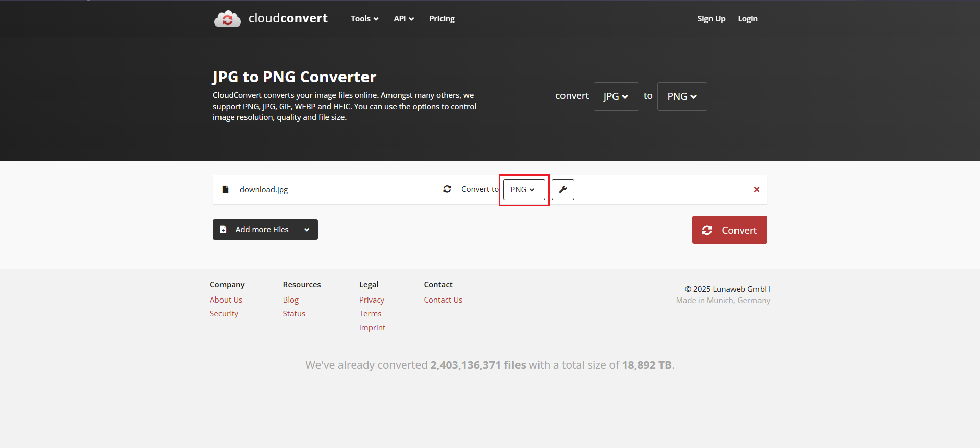This screenshot has width=980, height=448.
Task: Open the Privacy link
Action: click(372, 300)
